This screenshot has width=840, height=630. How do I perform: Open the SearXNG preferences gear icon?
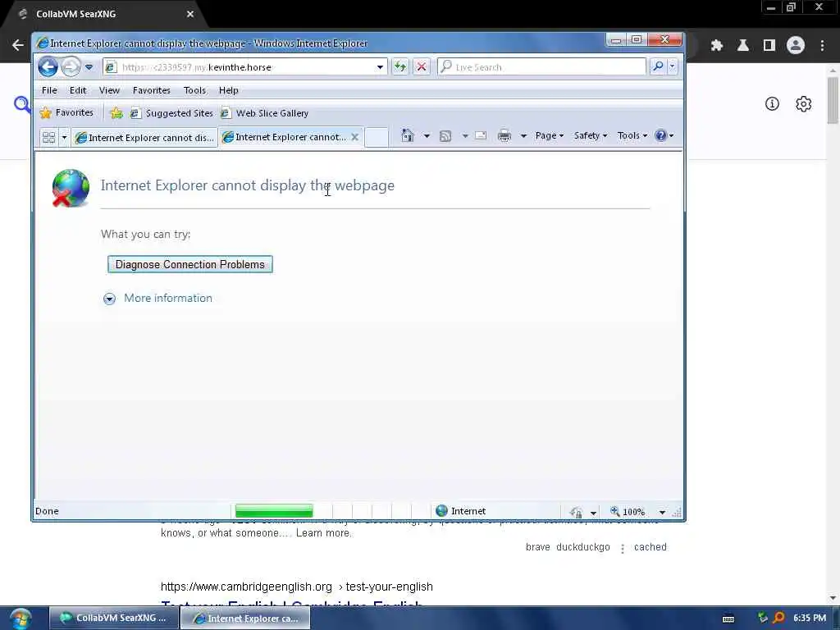[804, 104]
